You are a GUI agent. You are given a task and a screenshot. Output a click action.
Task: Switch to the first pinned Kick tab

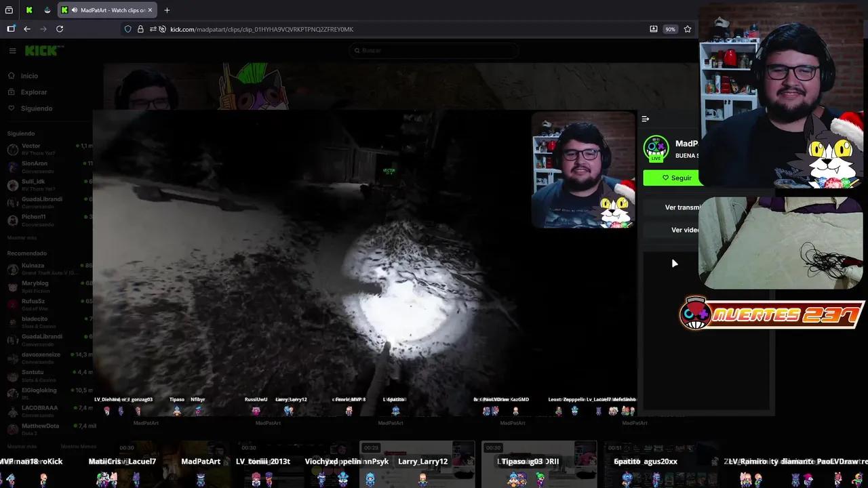point(29,10)
